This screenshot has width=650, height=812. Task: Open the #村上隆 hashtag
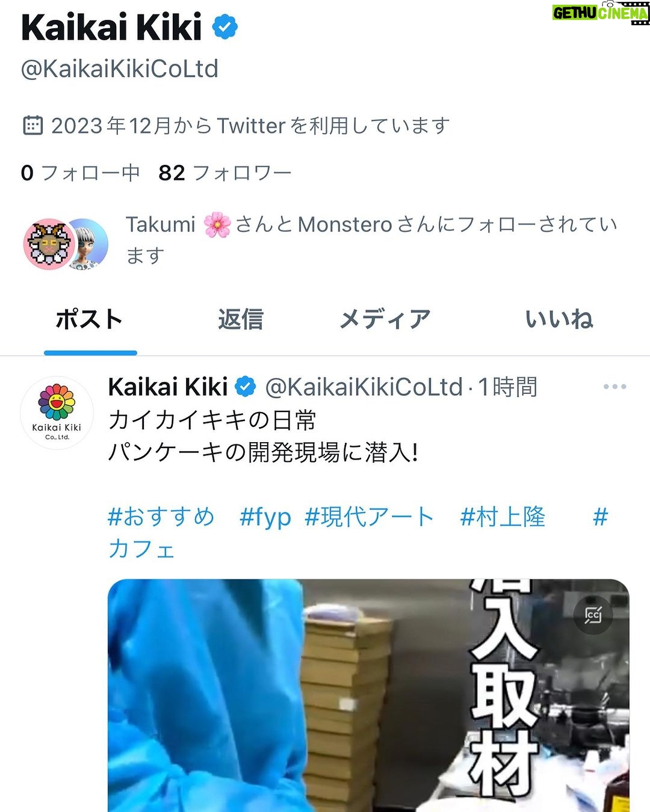(x=503, y=517)
